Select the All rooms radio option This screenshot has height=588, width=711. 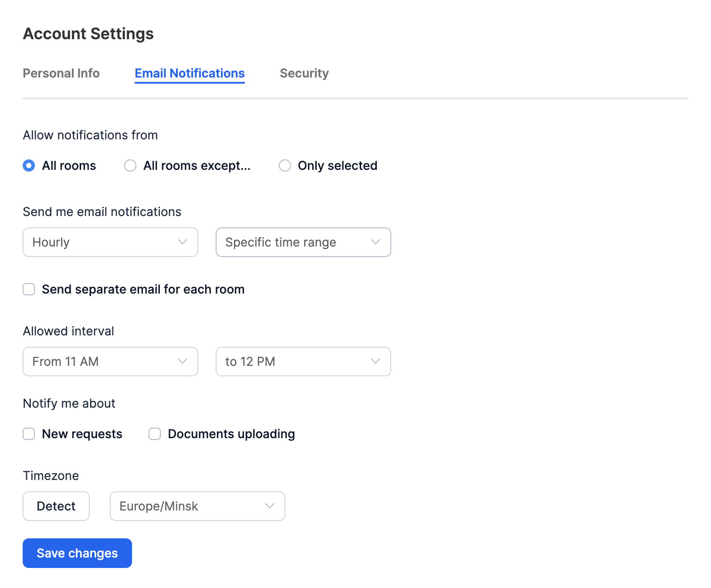[x=29, y=166]
